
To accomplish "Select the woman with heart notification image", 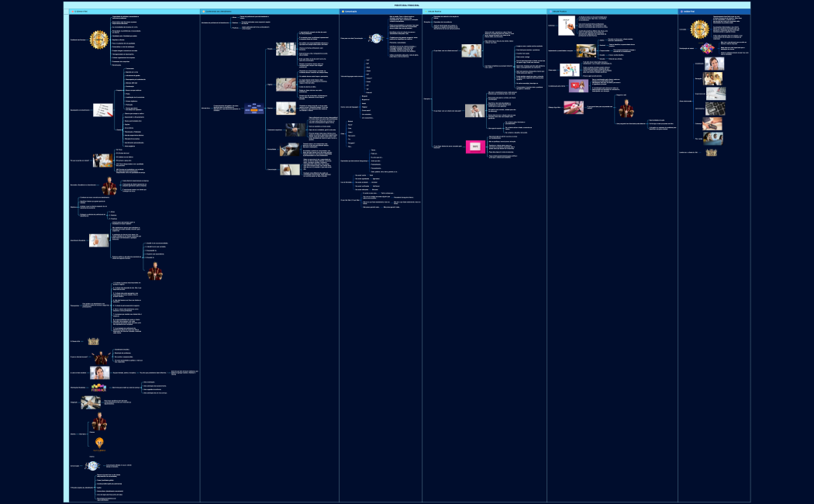I will [x=578, y=86].
